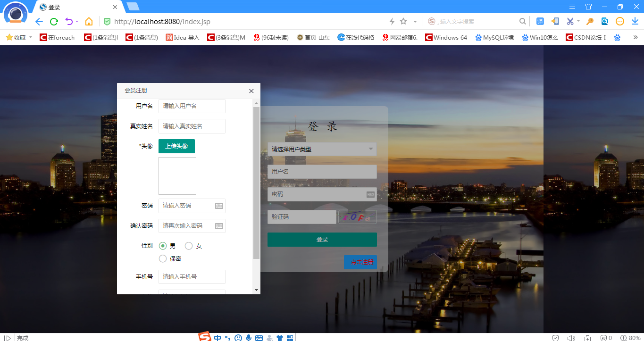Click the green 登录 button

[x=322, y=240]
